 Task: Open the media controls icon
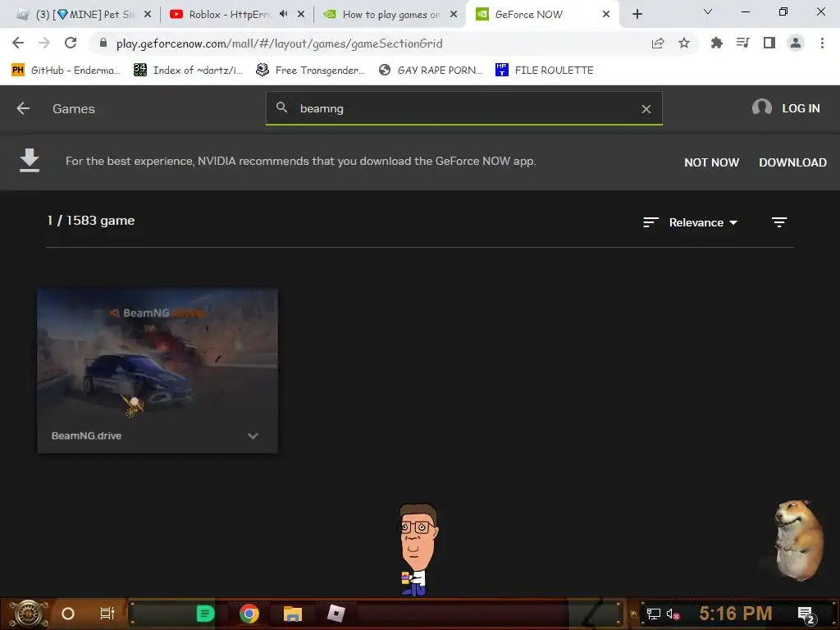pyautogui.click(x=742, y=43)
